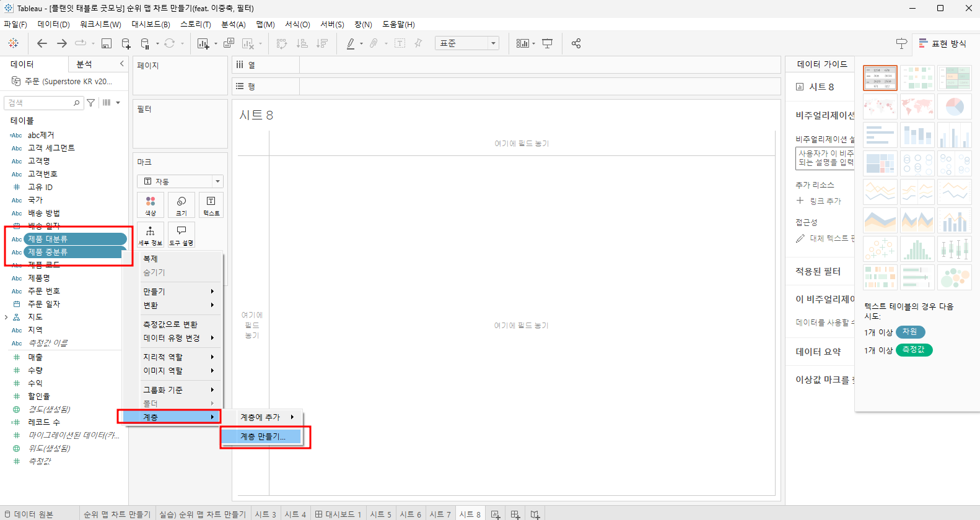Sort ascending toolbar icon

pyautogui.click(x=302, y=43)
